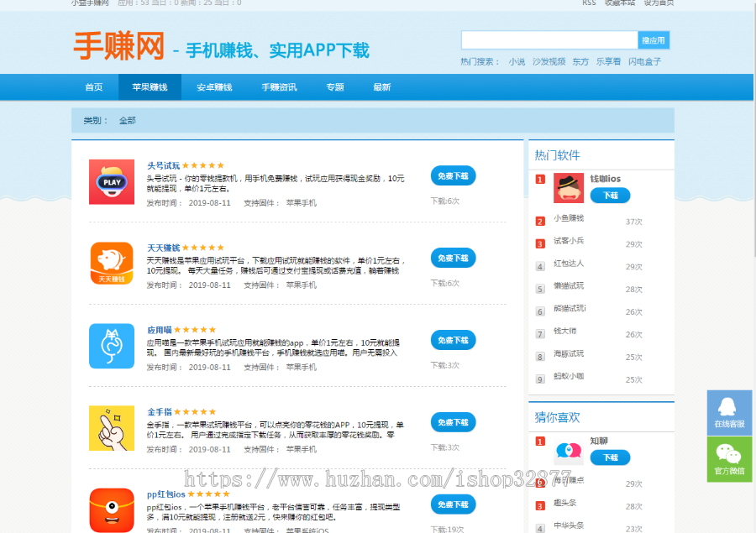Click the 官方微信 WeChat floating icon
Screen dimensions: 756x533
pos(729,459)
